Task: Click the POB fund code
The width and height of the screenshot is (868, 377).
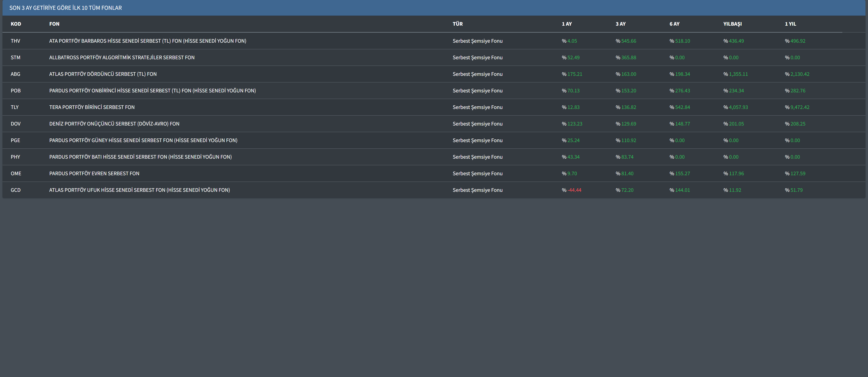Action: [15, 91]
